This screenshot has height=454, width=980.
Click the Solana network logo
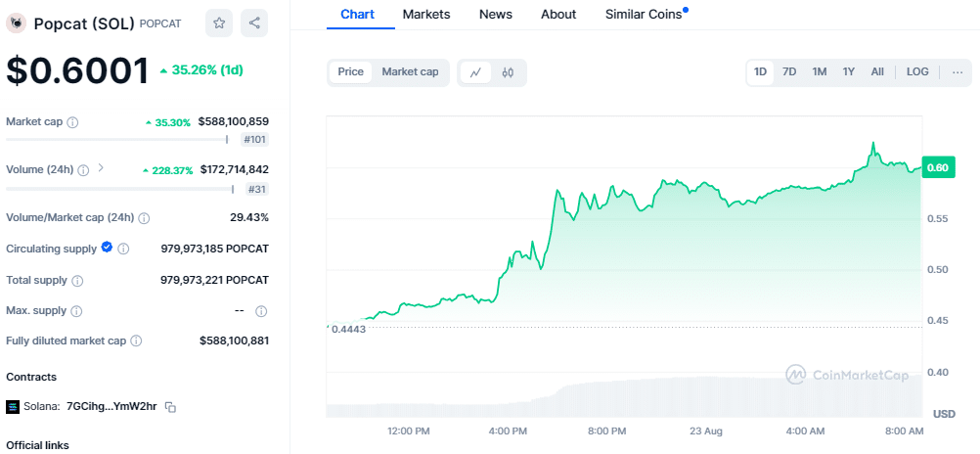tap(13, 407)
